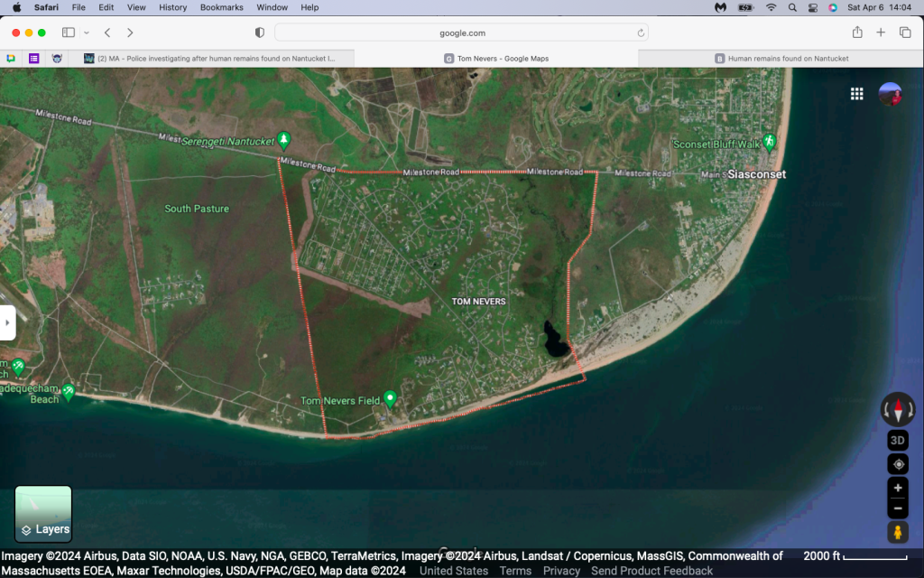Open the Privacy link in footer
The width and height of the screenshot is (924, 578).
(561, 571)
